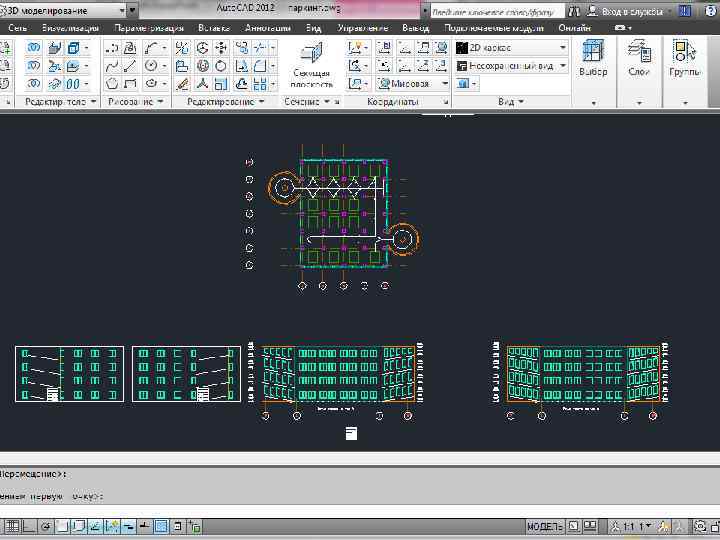Toggle the lineweight display status bar button

[x=144, y=526]
